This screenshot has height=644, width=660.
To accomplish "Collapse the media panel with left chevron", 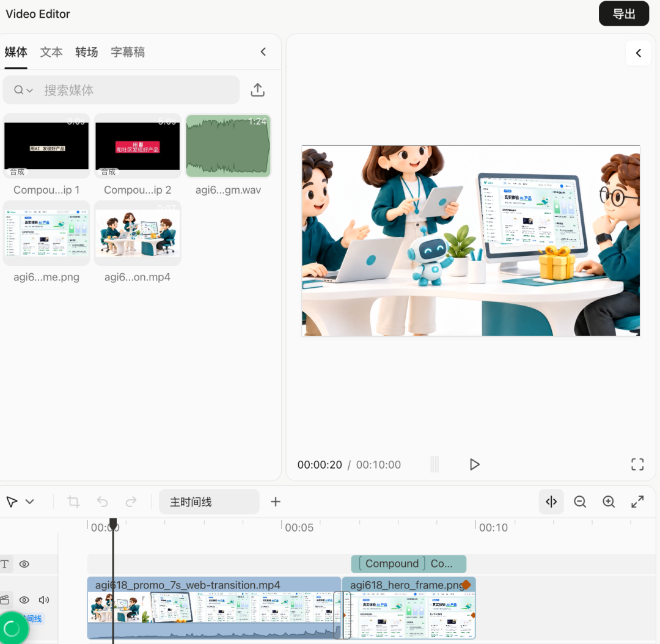I will pos(263,52).
